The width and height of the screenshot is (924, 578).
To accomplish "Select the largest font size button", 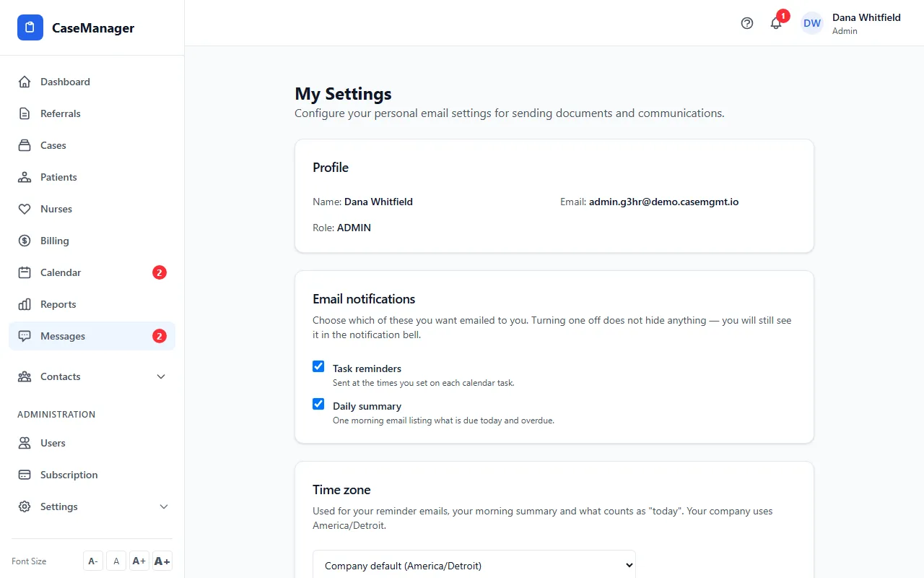I will (162, 561).
